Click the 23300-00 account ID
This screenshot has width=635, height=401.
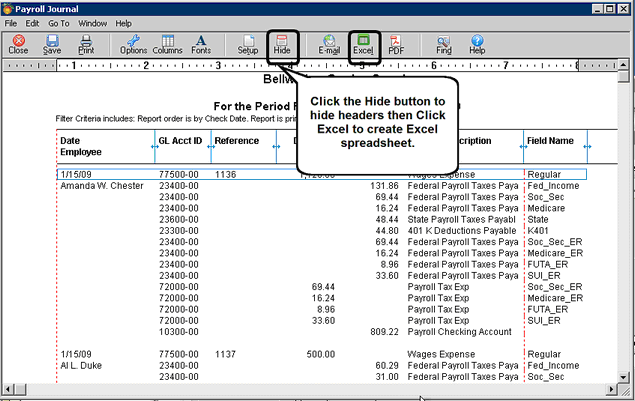coord(179,231)
